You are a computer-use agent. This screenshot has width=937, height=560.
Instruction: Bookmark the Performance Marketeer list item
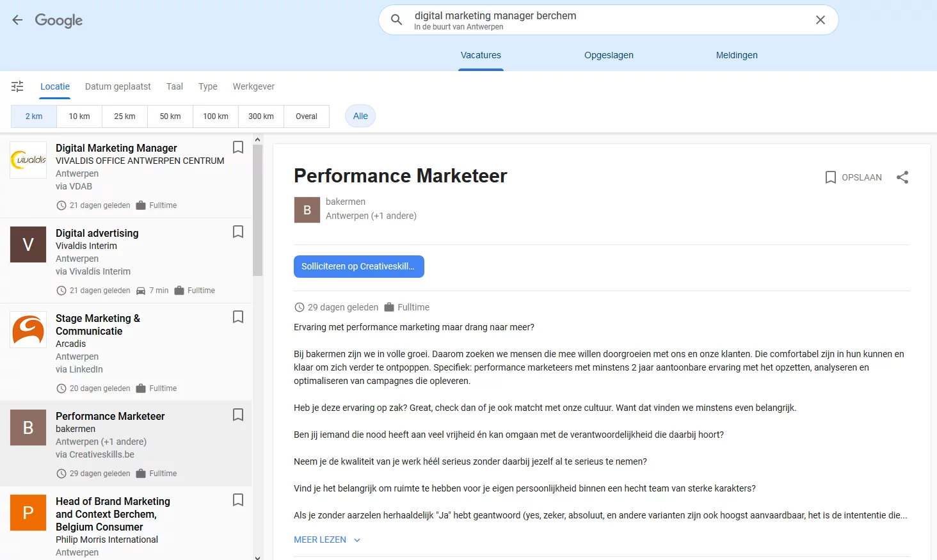(x=238, y=415)
